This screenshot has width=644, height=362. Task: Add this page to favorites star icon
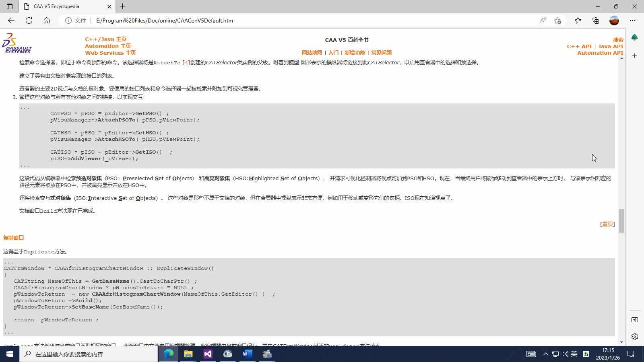tap(557, 21)
